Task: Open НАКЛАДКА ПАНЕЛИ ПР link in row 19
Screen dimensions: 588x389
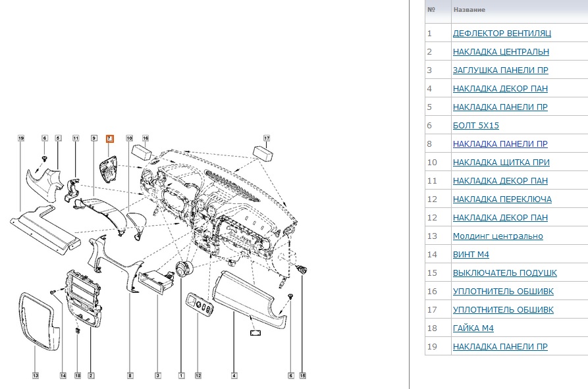Action: [x=500, y=347]
